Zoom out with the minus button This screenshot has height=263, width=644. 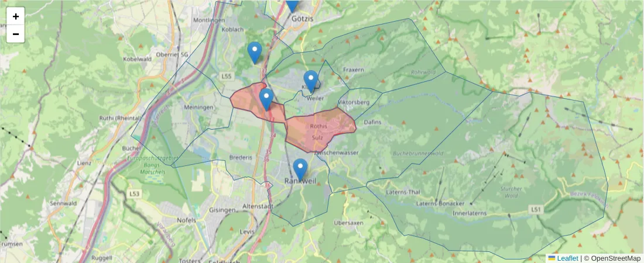coord(16,34)
